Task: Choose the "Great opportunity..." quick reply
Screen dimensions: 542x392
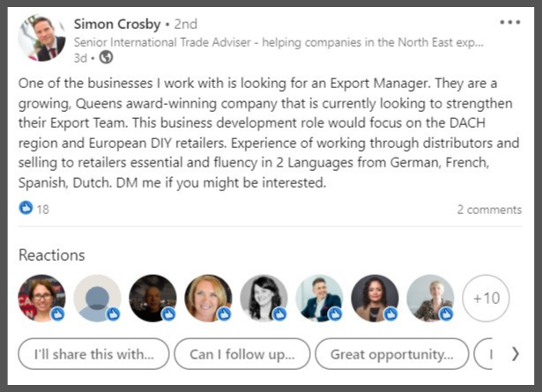Action: point(390,354)
